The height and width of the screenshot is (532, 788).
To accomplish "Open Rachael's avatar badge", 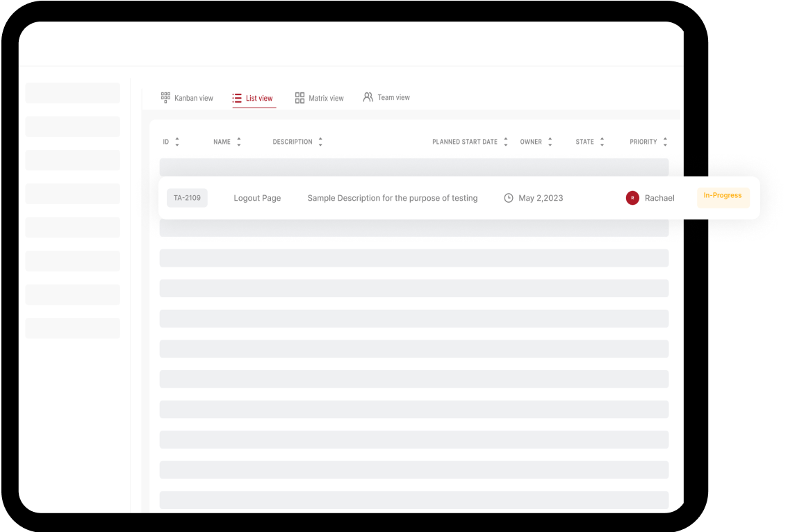I will (x=632, y=198).
